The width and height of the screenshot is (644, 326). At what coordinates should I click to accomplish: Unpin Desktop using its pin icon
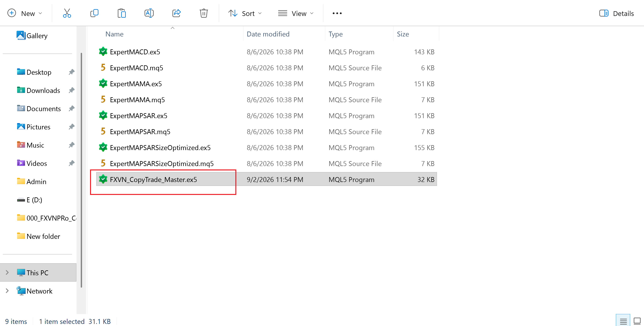coord(72,72)
